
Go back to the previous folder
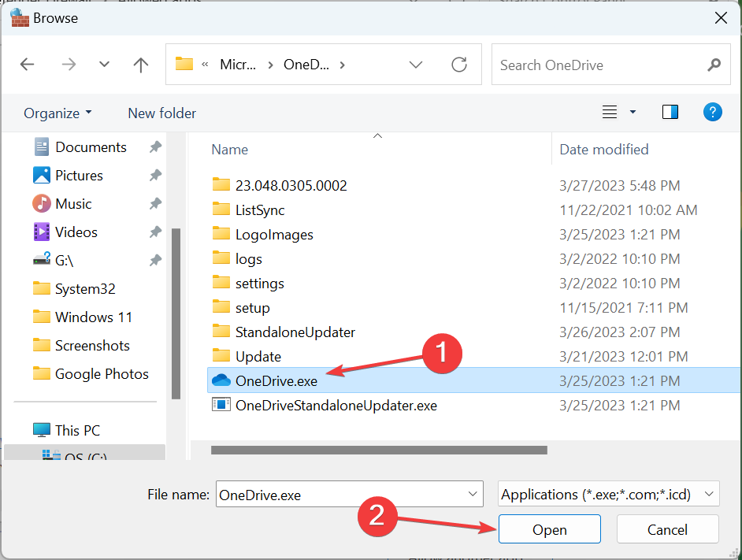click(28, 65)
